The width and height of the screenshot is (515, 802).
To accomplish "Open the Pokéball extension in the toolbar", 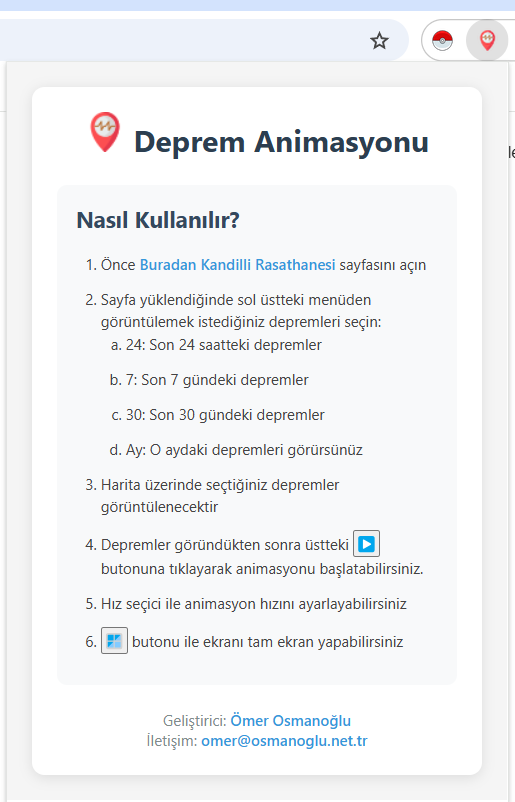I will point(442,40).
